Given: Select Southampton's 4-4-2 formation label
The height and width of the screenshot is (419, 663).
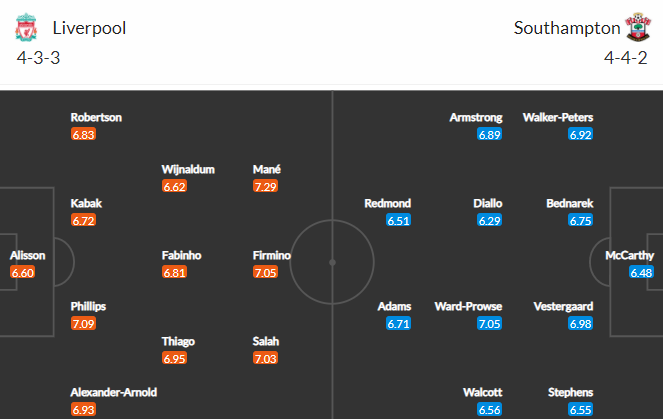Looking at the screenshot, I should pyautogui.click(x=624, y=57).
